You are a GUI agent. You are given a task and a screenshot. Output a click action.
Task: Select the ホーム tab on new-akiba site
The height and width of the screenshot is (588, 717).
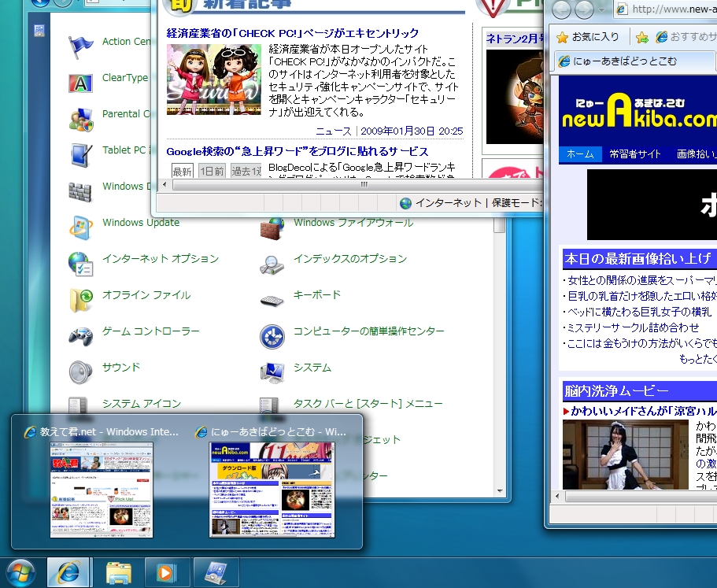[580, 154]
